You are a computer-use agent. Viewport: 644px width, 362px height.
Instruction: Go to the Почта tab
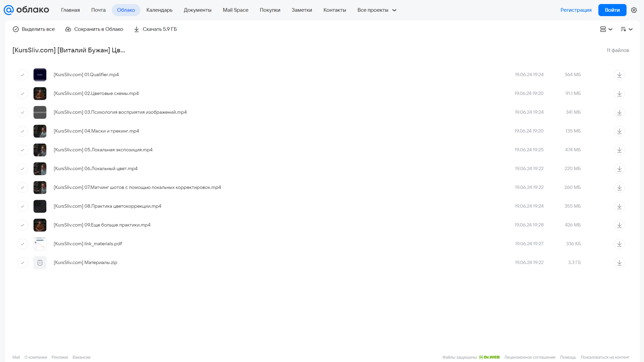click(98, 10)
